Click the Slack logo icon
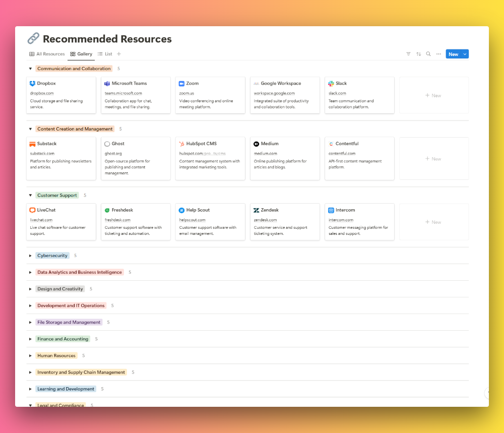 (331, 83)
